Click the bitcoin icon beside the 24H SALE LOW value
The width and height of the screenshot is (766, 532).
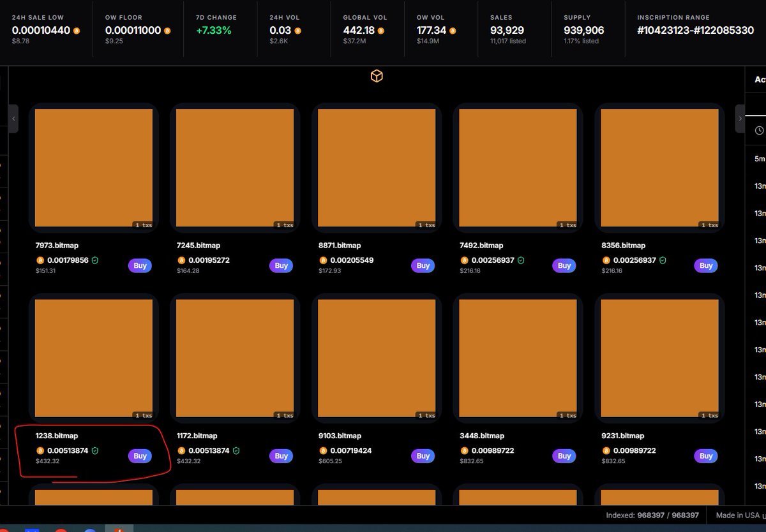(x=77, y=31)
